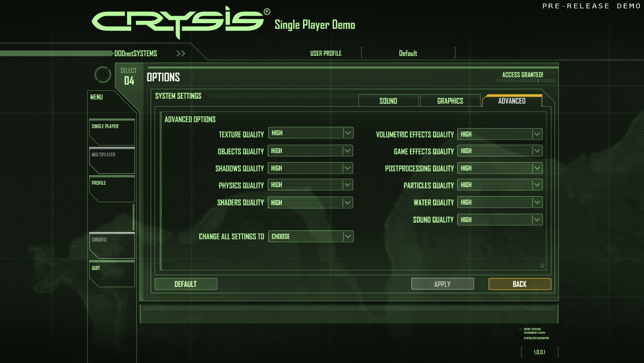Open Single Player from the menu
This screenshot has height=363, width=644.
112,132
